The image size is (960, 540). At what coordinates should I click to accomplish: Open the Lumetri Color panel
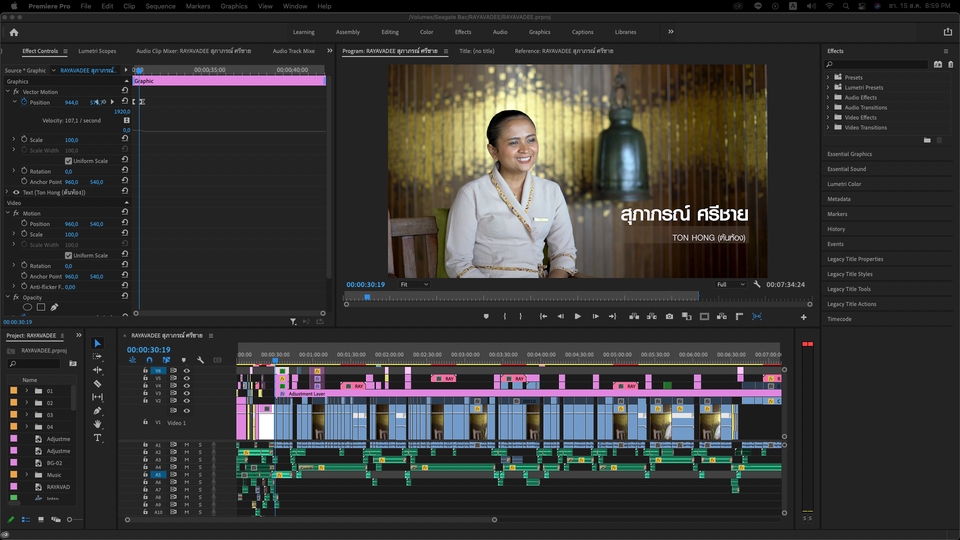[844, 184]
